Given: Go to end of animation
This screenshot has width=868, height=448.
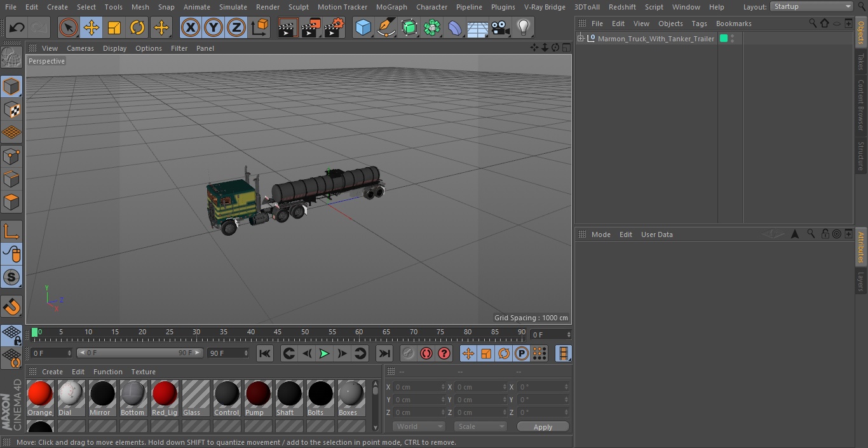Looking at the screenshot, I should (x=384, y=353).
